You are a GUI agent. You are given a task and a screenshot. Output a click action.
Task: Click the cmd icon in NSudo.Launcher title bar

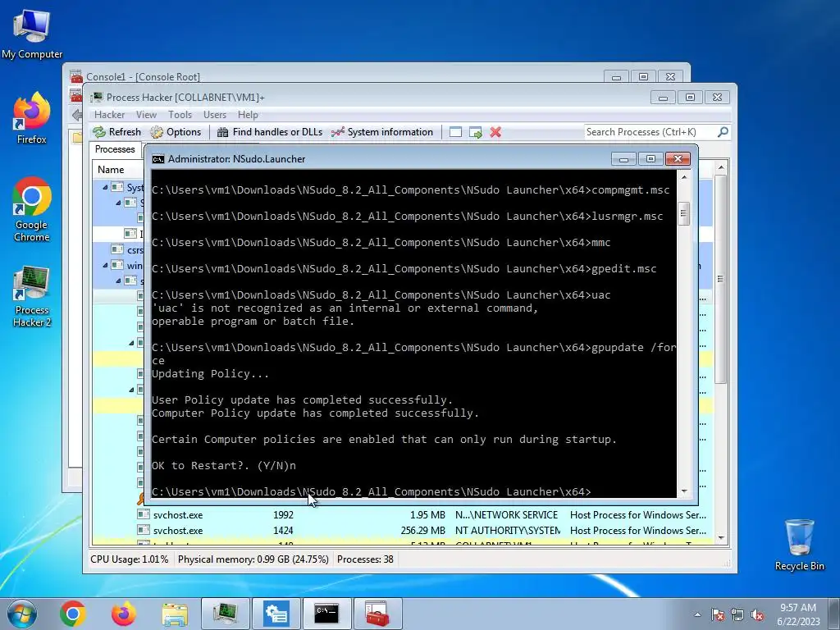(158, 159)
